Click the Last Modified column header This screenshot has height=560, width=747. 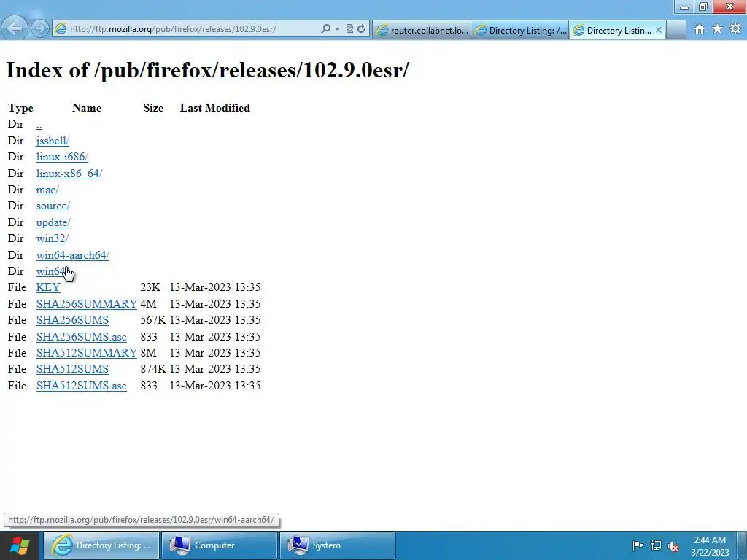click(215, 108)
